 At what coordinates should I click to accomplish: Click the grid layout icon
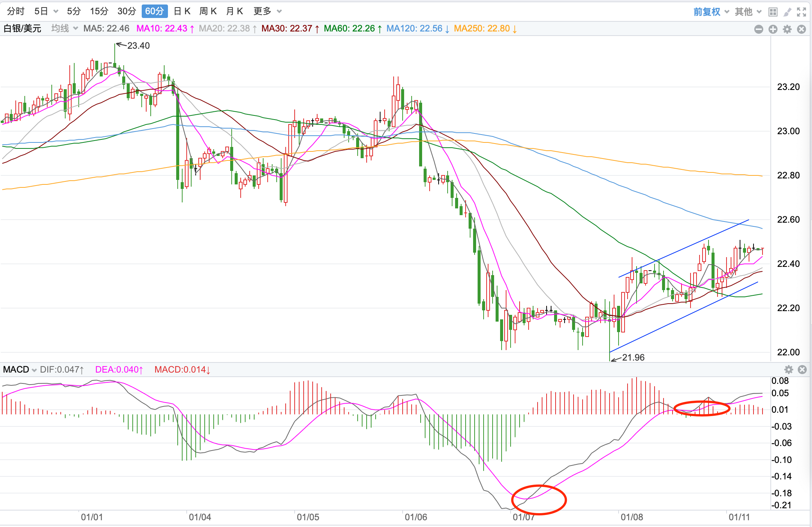(773, 12)
